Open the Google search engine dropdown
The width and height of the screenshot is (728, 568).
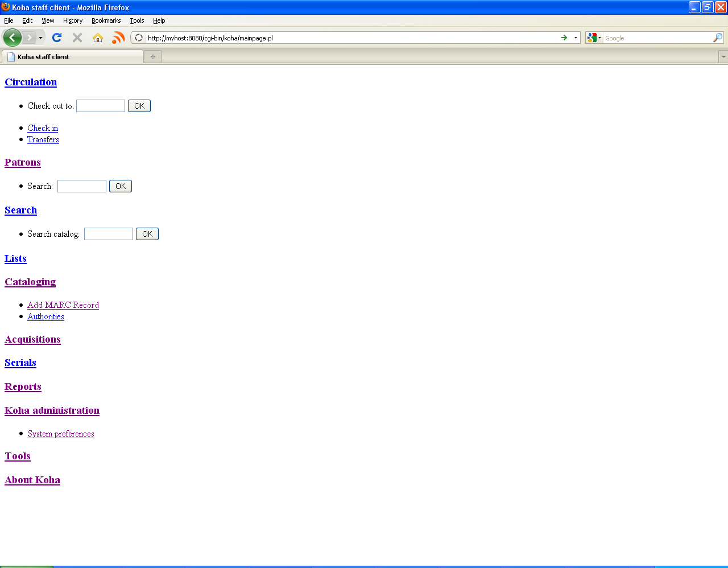point(594,38)
